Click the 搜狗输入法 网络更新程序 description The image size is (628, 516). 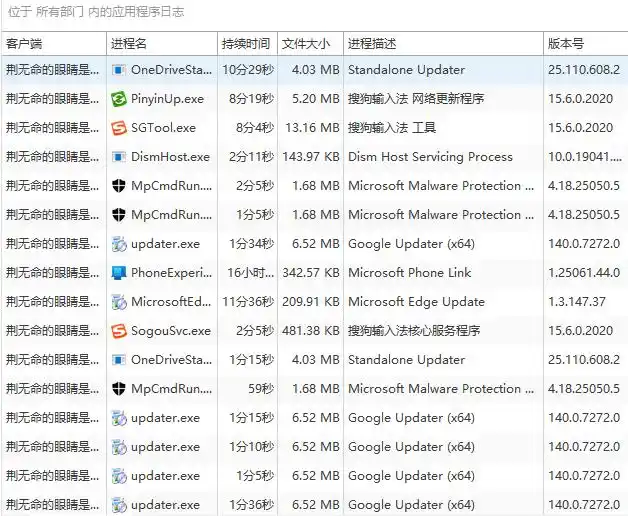[416, 99]
